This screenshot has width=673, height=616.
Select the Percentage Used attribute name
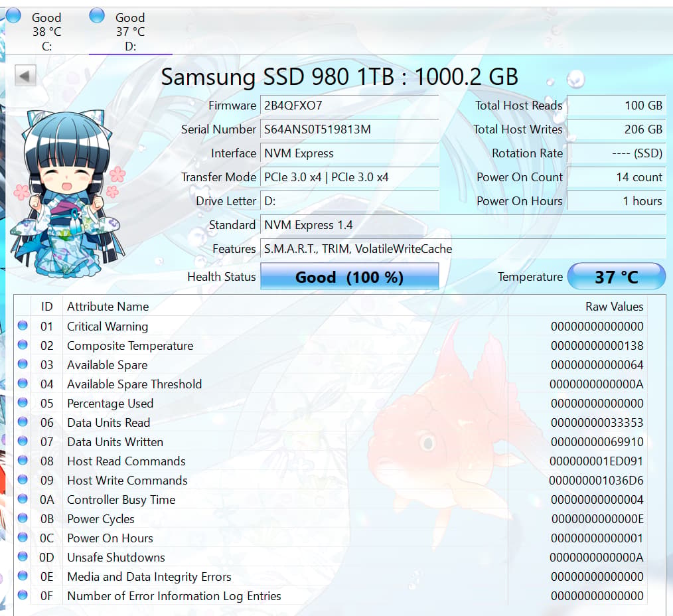(110, 404)
